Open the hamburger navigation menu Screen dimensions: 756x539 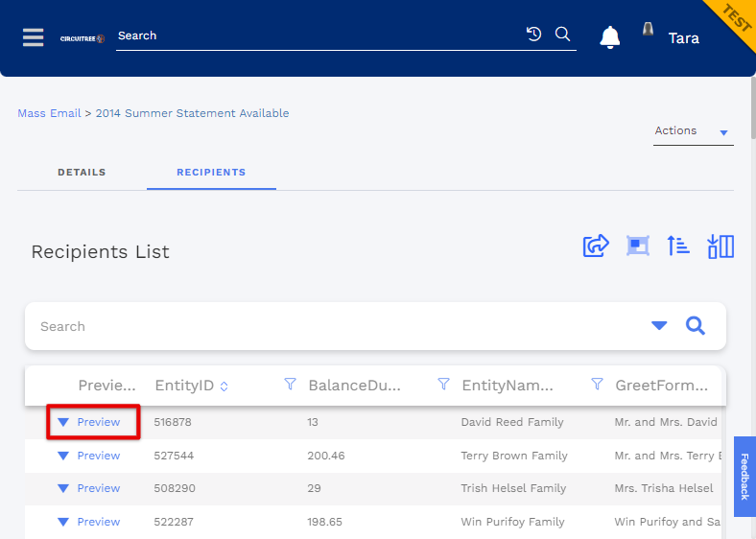pyautogui.click(x=33, y=37)
